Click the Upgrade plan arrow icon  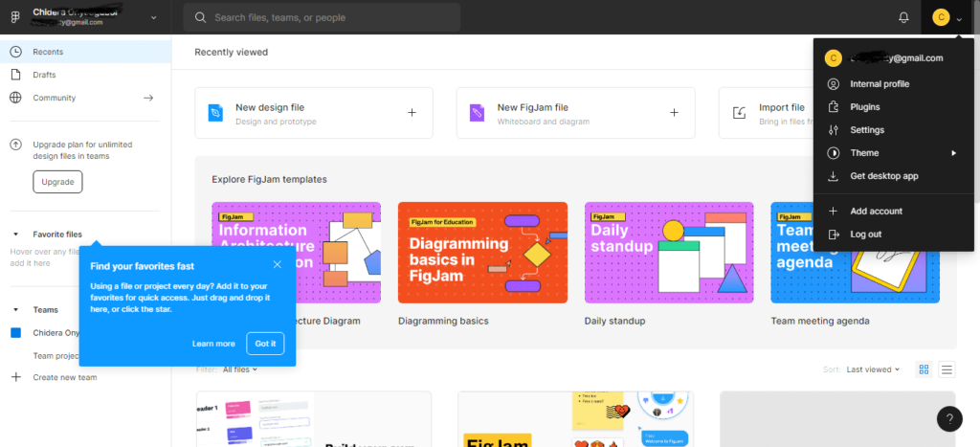click(x=16, y=145)
